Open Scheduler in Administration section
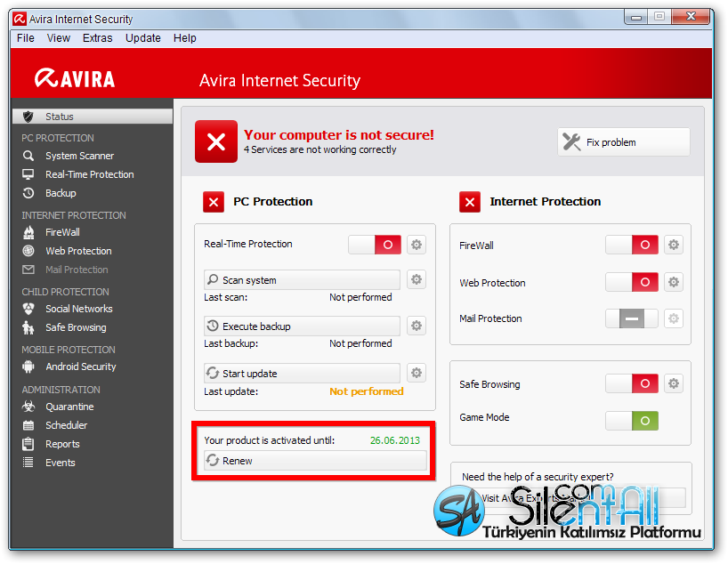728x564 pixels. 67,425
